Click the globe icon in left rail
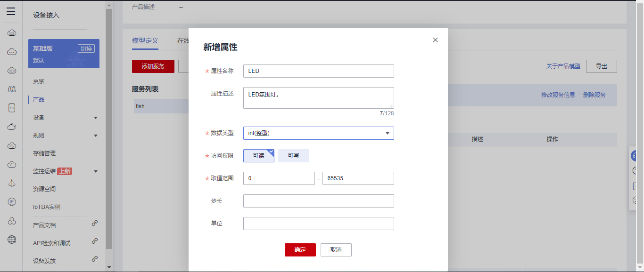The width and height of the screenshot is (644, 272). pos(12,240)
